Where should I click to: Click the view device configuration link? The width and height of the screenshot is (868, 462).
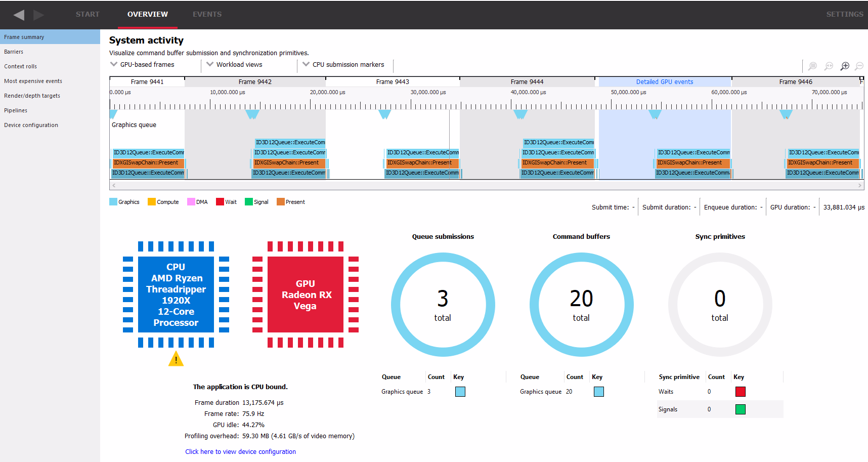[240, 452]
